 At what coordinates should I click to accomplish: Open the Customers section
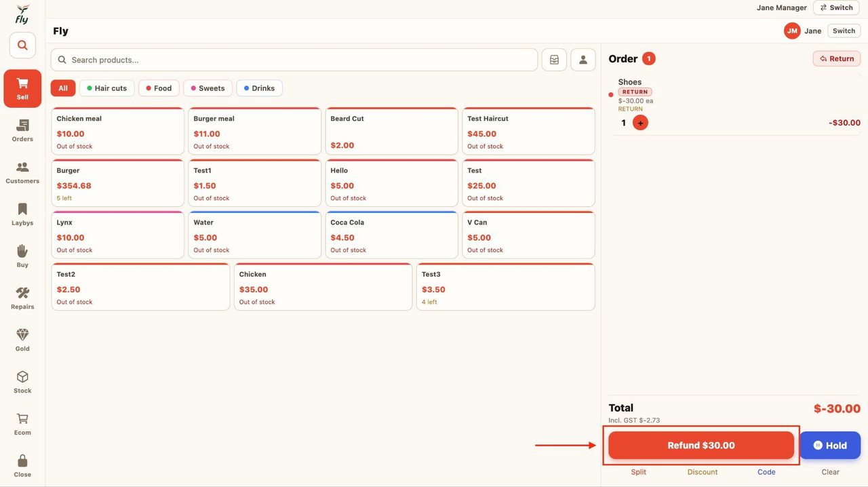[22, 172]
